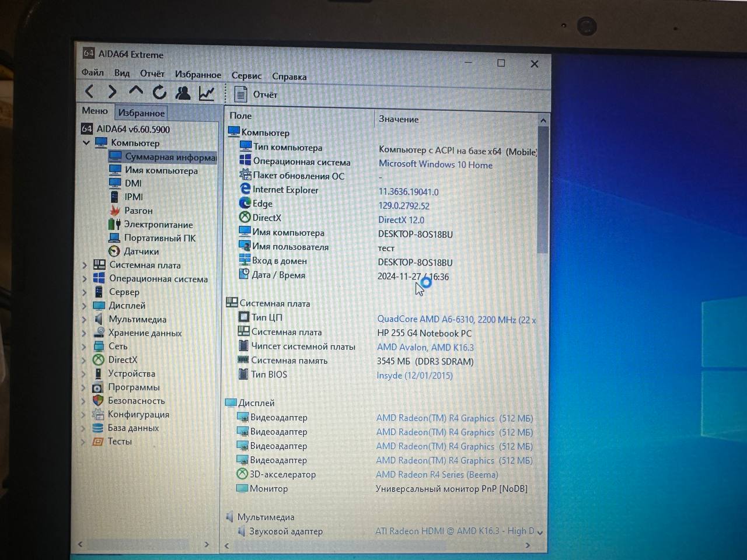
Task: Click the Edge row icon
Action: [x=245, y=203]
